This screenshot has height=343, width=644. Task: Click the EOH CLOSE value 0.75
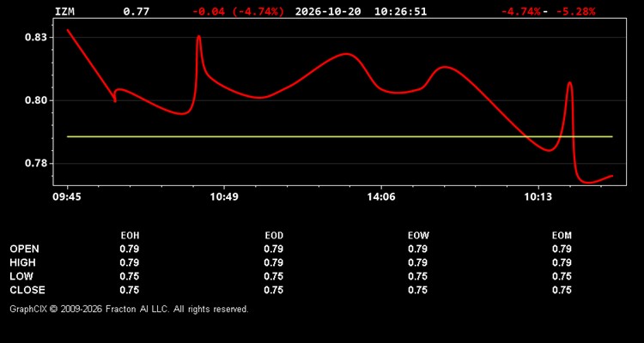pyautogui.click(x=130, y=290)
